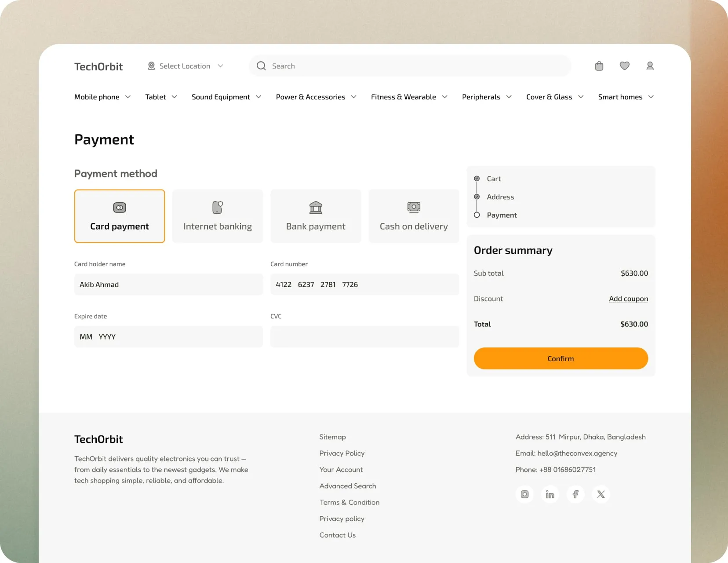The height and width of the screenshot is (563, 728).
Task: Click the user account profile icon
Action: 650,66
